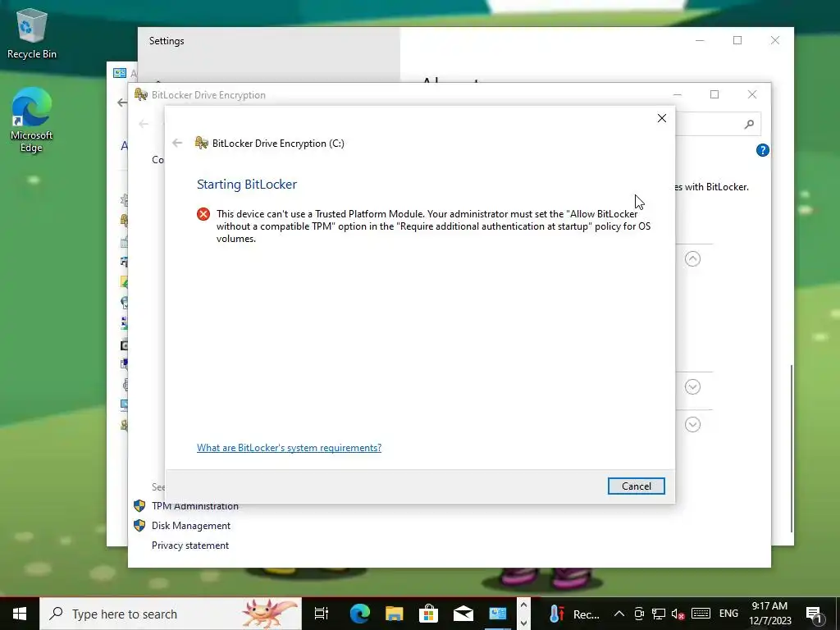Expand the middle drive section chevron
Screen dimensions: 840x630
(692, 387)
